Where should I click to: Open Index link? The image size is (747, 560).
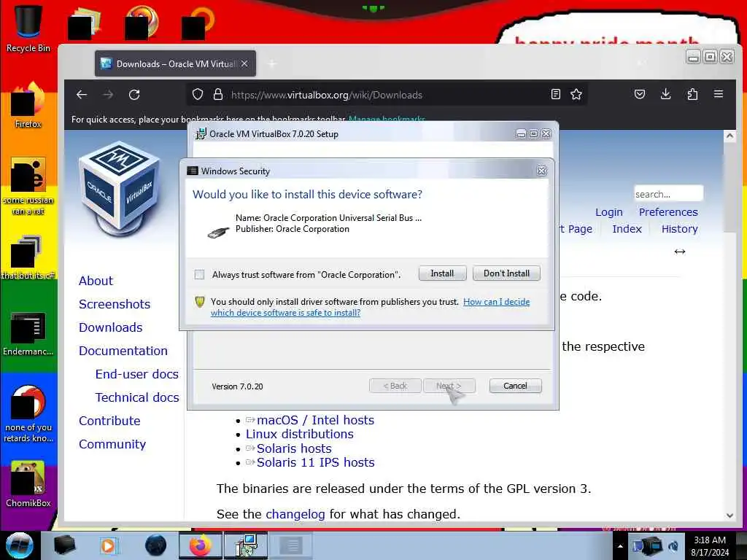pyautogui.click(x=627, y=229)
